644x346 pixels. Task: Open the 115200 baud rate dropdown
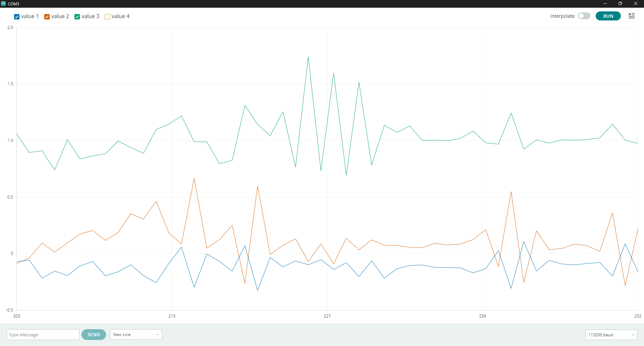point(611,335)
